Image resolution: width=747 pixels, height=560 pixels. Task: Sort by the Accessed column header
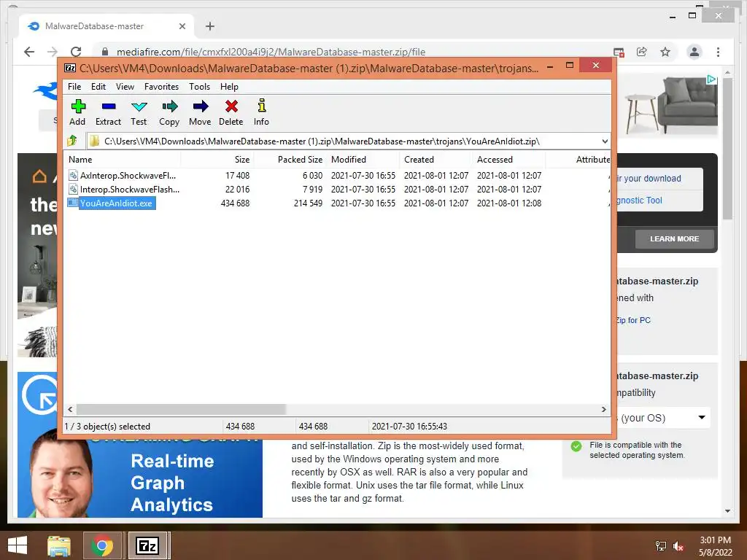[509, 160]
